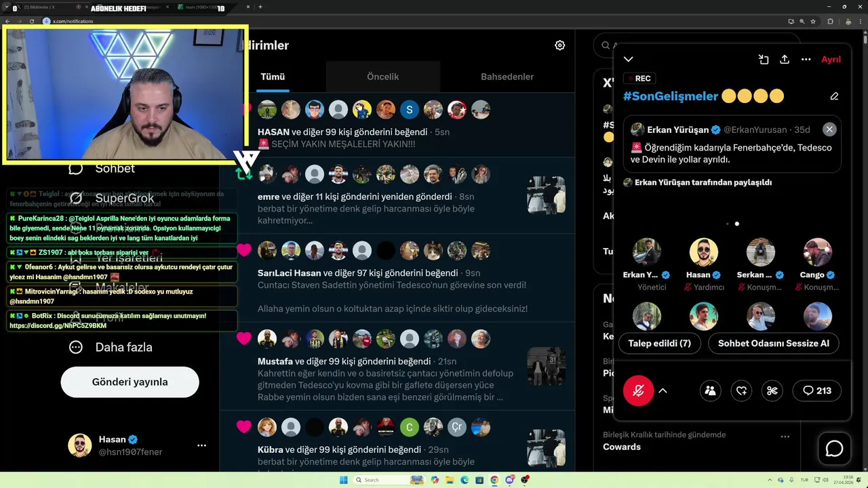Edit the #SonGelişmeler Space title

834,96
